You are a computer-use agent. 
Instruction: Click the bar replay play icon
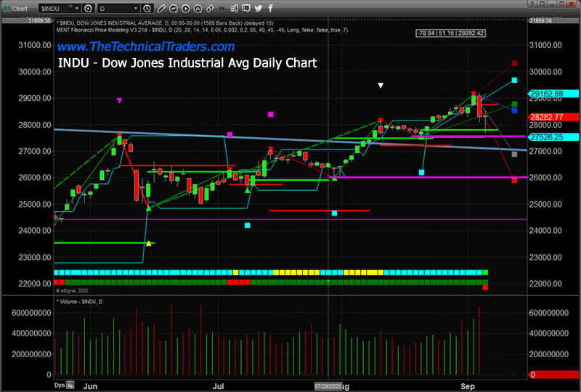186,8
